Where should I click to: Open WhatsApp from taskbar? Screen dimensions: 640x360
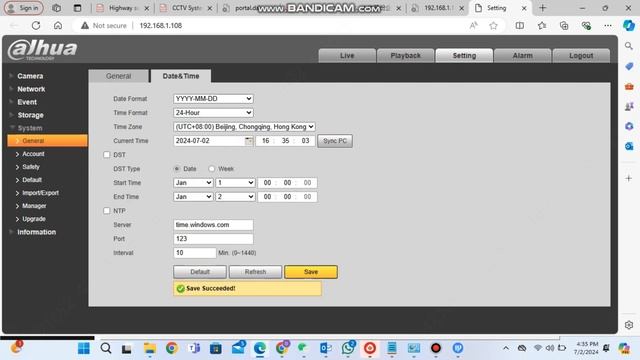click(x=348, y=348)
